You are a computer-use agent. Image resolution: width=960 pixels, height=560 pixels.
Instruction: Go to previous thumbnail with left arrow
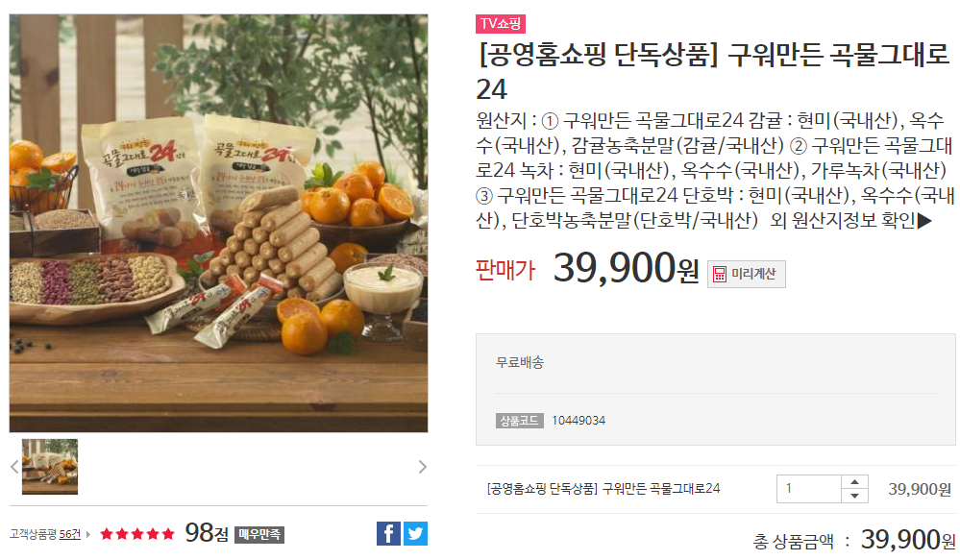pyautogui.click(x=14, y=467)
